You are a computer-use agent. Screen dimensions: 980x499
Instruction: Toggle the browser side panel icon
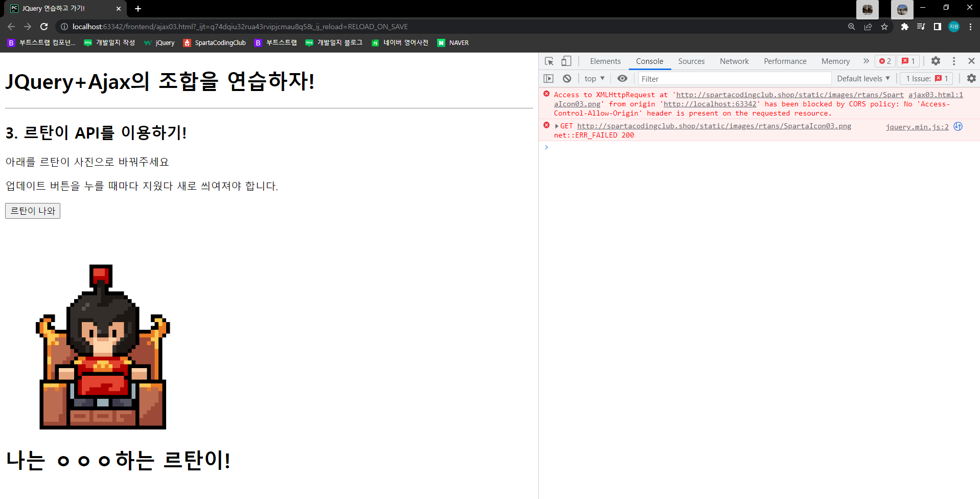(938, 27)
